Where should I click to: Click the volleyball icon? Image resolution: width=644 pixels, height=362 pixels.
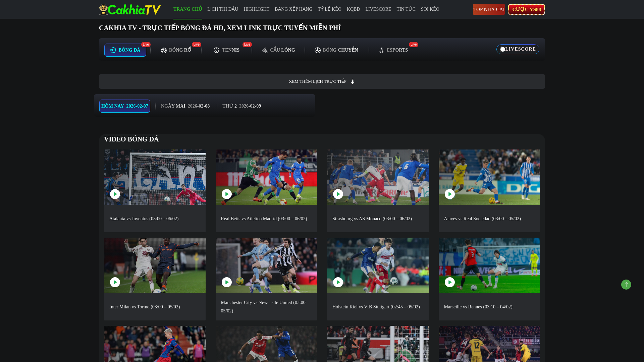pyautogui.click(x=318, y=50)
